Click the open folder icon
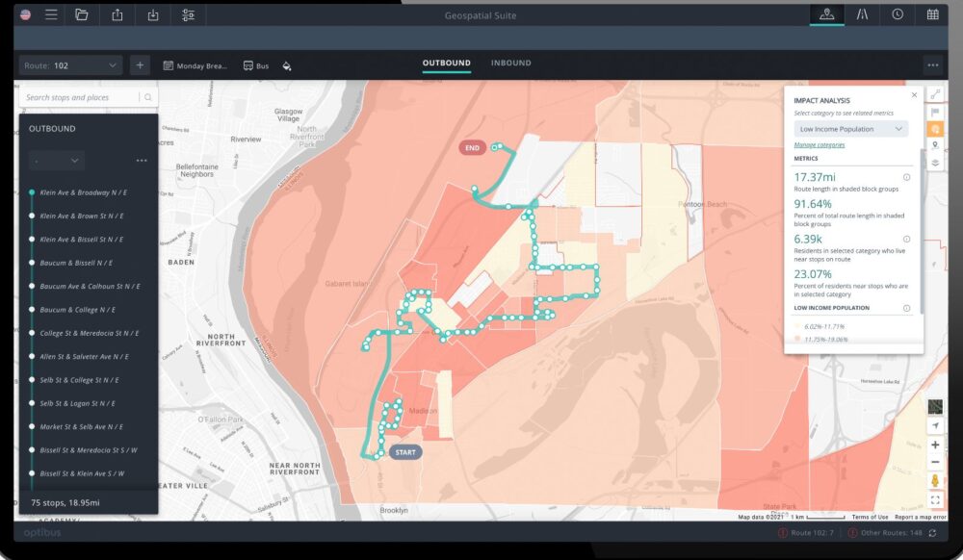 pos(81,14)
